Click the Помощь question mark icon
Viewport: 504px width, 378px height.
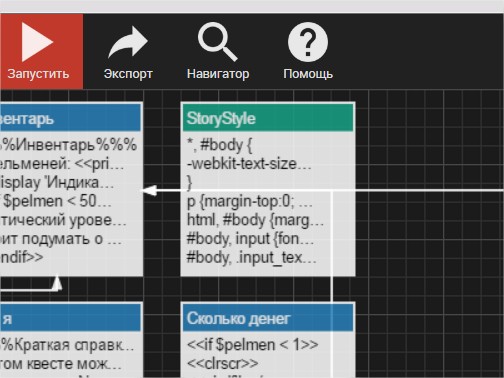[308, 42]
